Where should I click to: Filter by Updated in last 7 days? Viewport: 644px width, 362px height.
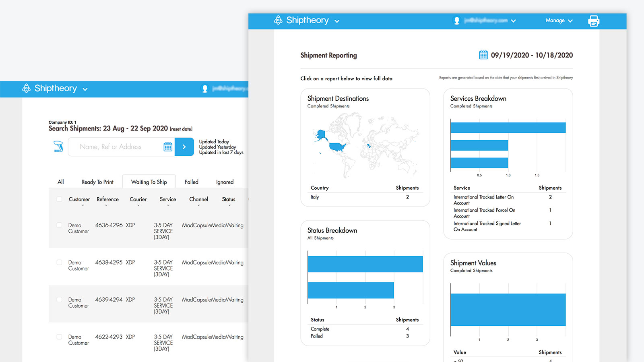pos(221,152)
